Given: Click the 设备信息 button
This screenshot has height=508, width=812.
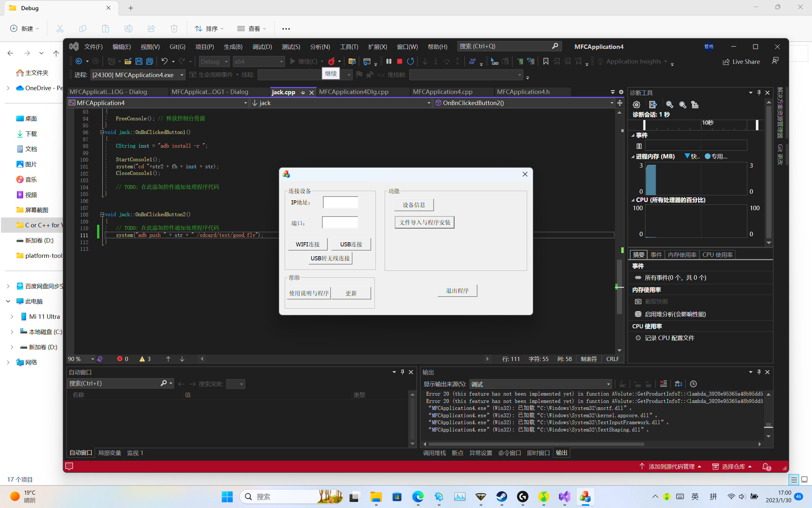Looking at the screenshot, I should (x=414, y=205).
